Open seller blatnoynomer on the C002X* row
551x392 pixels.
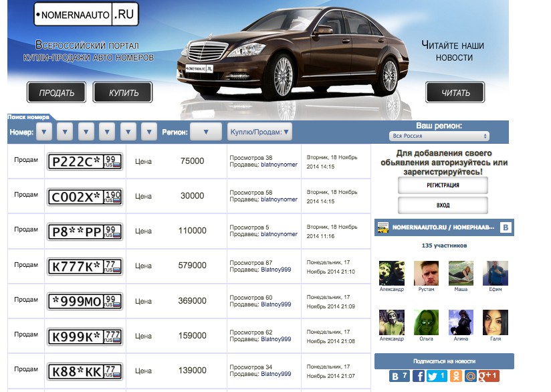point(279,199)
